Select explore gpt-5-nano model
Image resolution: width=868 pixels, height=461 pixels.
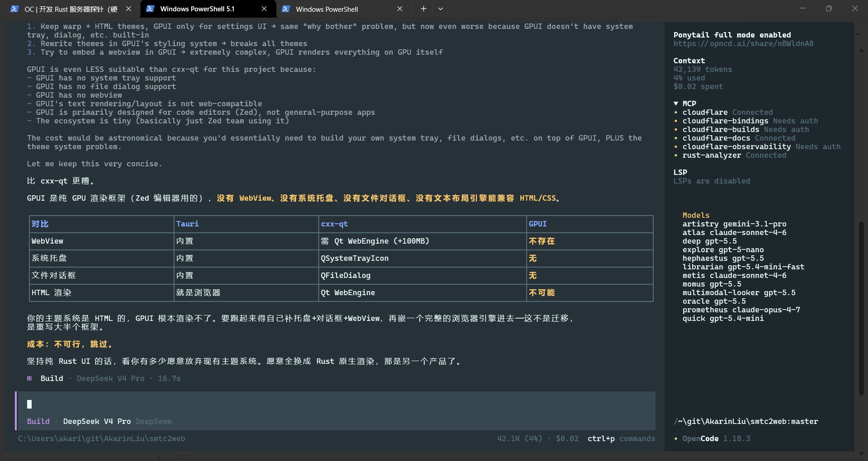723,250
